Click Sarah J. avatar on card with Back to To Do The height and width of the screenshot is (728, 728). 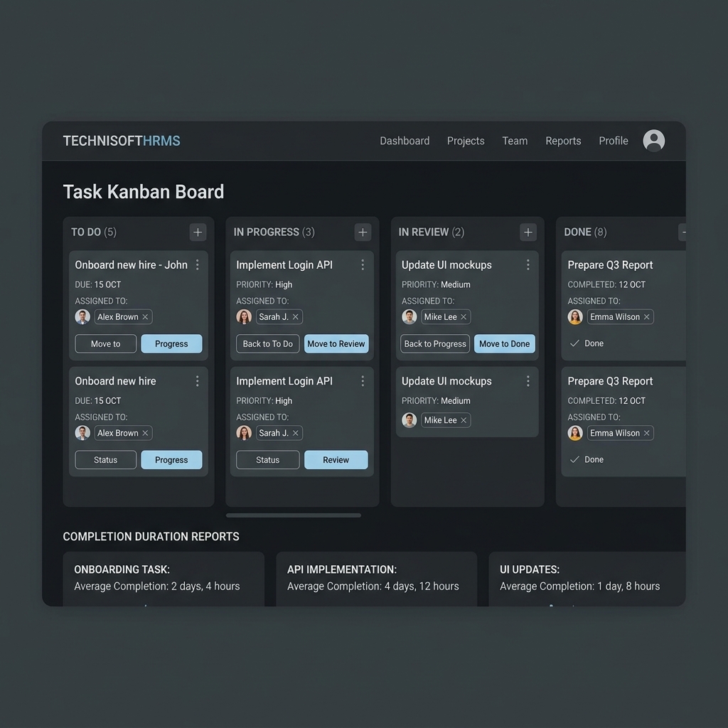coord(244,316)
